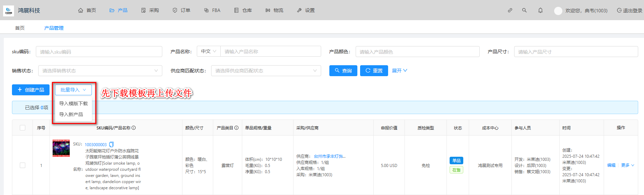
Task: Click the product thumbnail image
Action: (61, 148)
